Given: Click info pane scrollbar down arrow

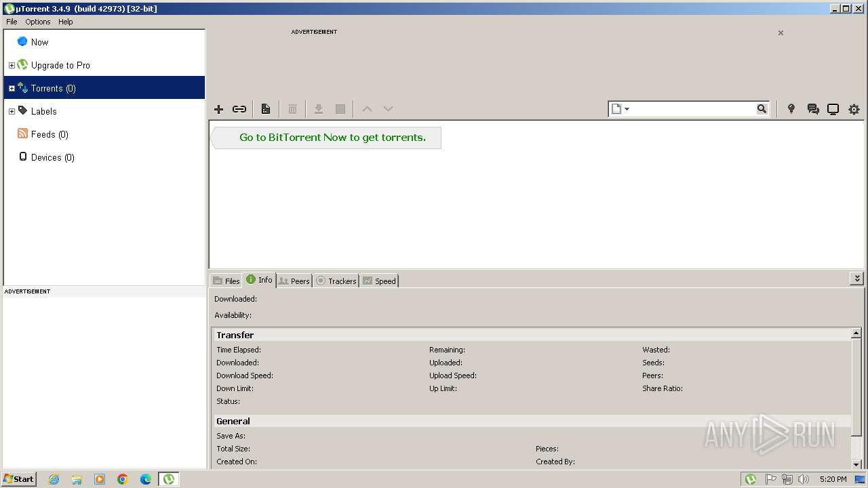Looking at the screenshot, I should click(856, 464).
